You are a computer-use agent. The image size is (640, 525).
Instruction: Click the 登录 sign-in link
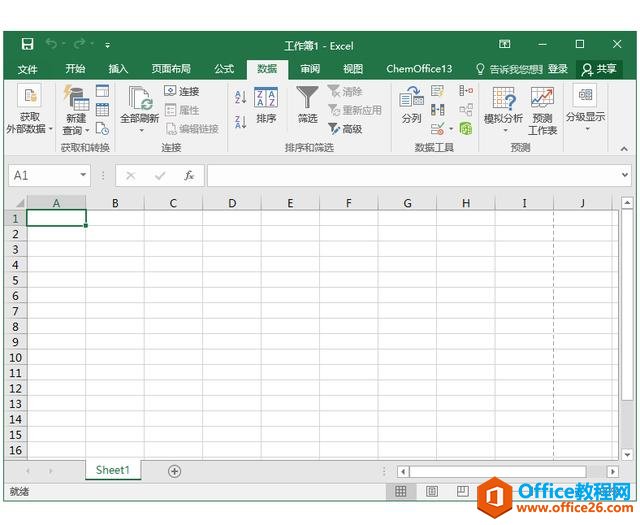click(558, 69)
